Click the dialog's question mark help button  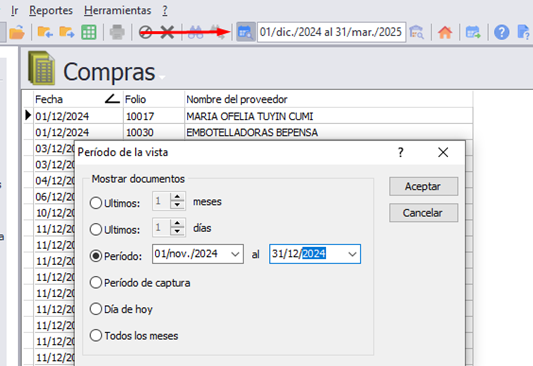pos(401,152)
